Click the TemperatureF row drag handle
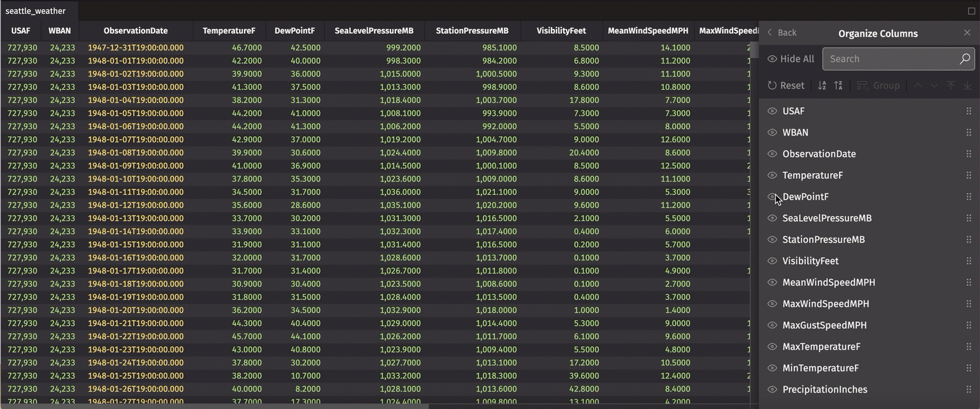Image resolution: width=980 pixels, height=409 pixels. [x=968, y=175]
